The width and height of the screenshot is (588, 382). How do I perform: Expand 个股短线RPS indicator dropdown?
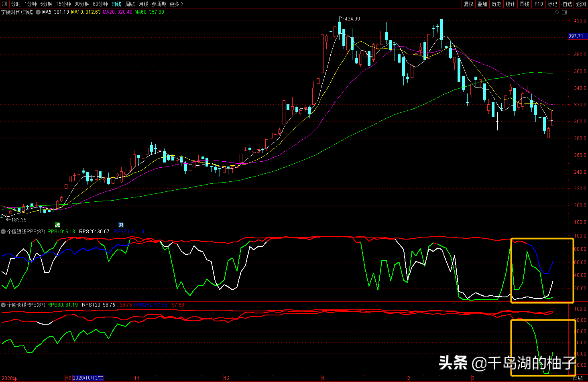pos(3,232)
